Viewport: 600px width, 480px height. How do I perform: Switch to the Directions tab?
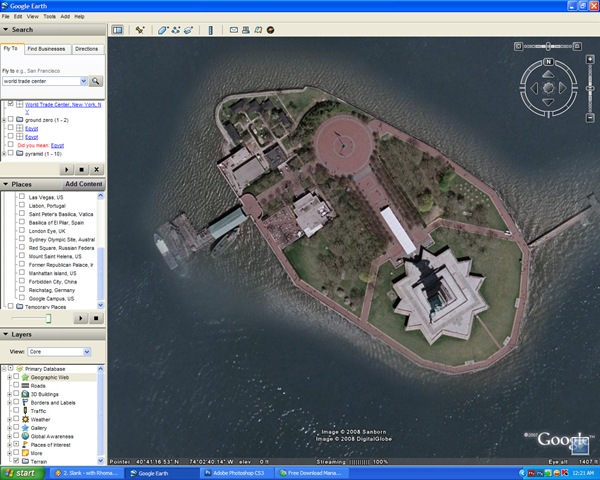[x=86, y=49]
